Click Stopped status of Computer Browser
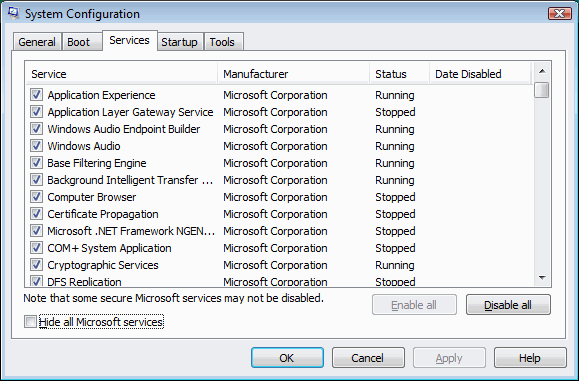The height and width of the screenshot is (381, 579). [395, 197]
